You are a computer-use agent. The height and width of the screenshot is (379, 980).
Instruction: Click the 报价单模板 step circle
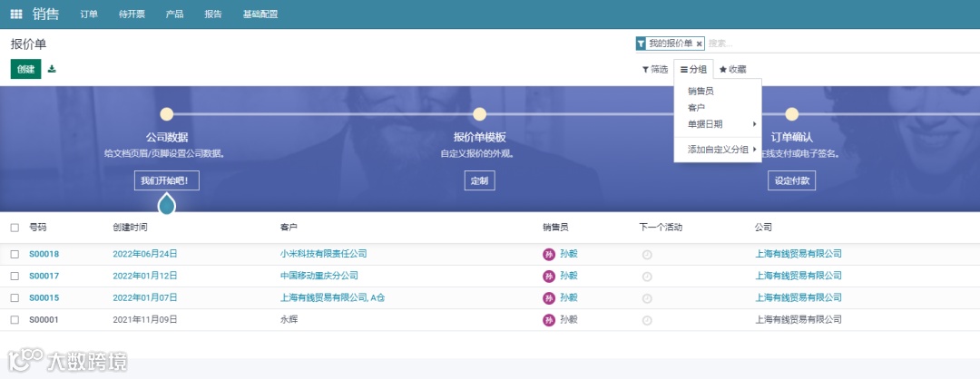479,114
